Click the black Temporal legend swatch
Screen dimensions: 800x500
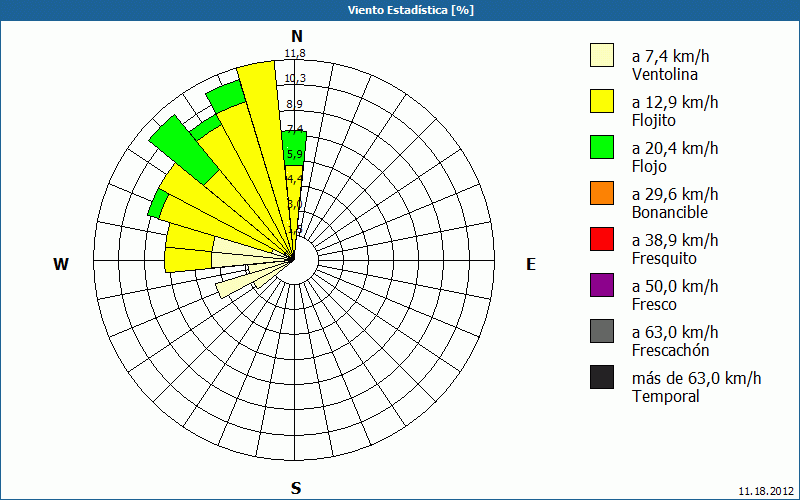coord(602,377)
